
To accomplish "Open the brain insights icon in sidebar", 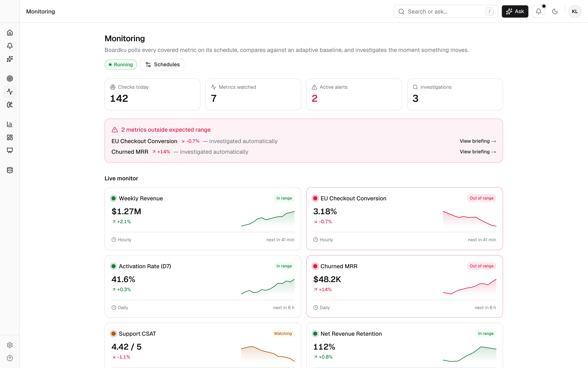I will (x=10, y=105).
